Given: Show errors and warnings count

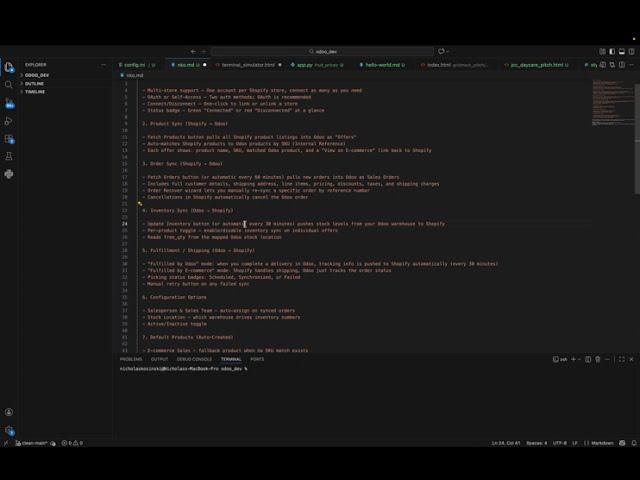Looking at the screenshot, I should [72, 443].
